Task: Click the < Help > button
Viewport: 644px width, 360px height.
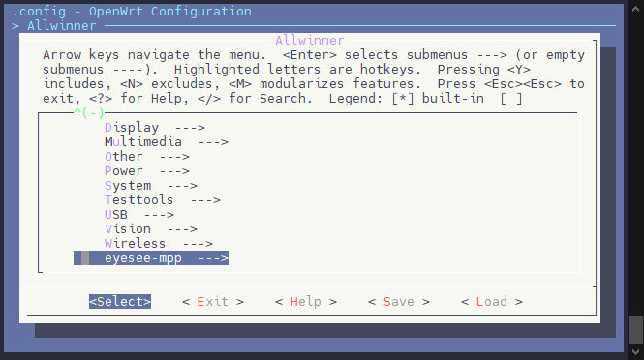Action: coord(306,302)
